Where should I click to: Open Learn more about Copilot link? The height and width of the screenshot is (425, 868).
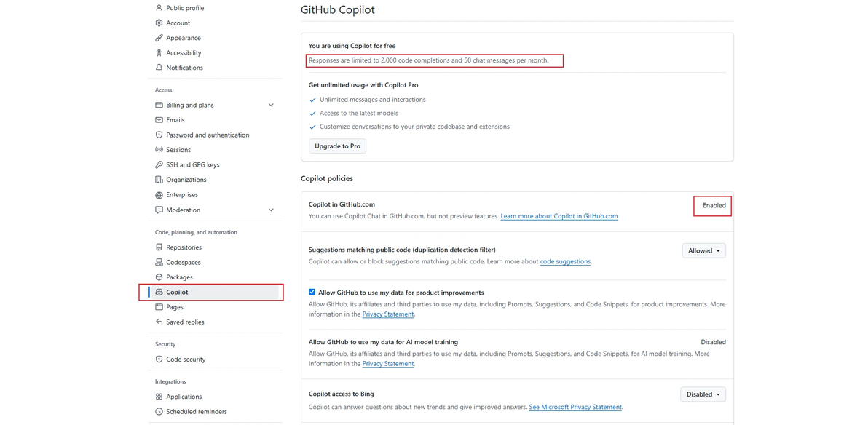pos(559,217)
